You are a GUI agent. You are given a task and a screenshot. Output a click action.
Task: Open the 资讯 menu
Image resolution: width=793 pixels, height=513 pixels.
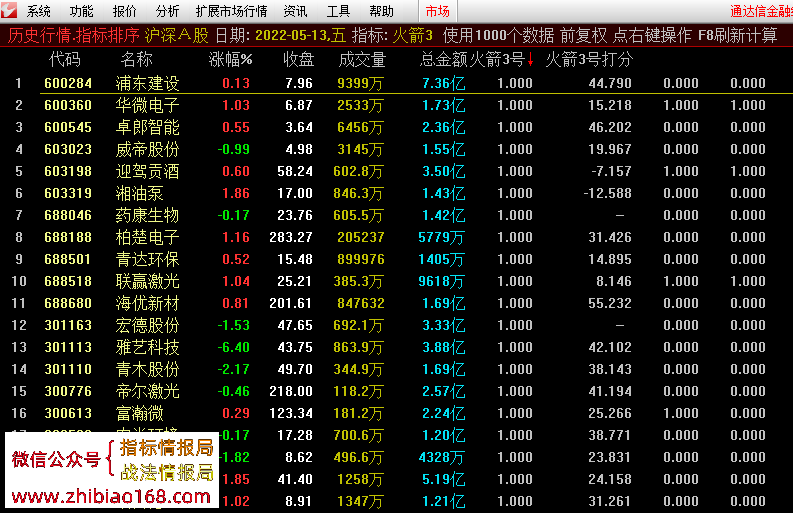click(295, 11)
